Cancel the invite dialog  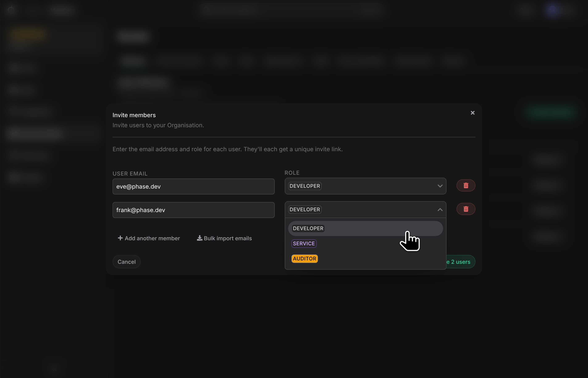point(126,262)
